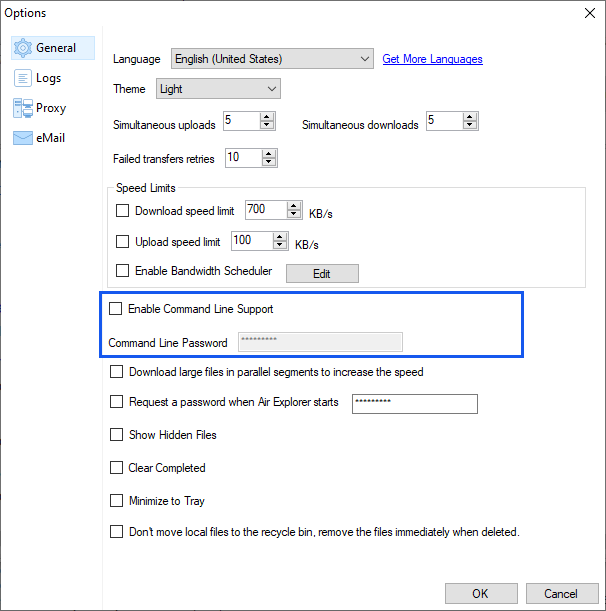Open the General settings label

(x=56, y=48)
